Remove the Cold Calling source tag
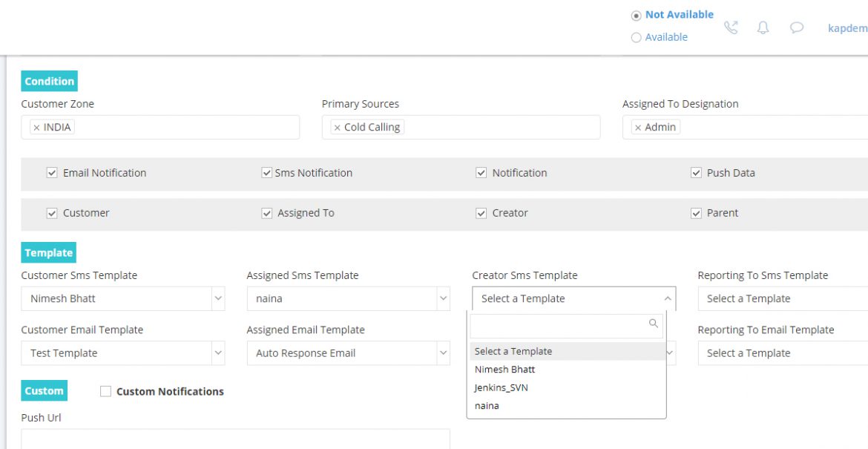The height and width of the screenshot is (449, 868). [x=337, y=128]
